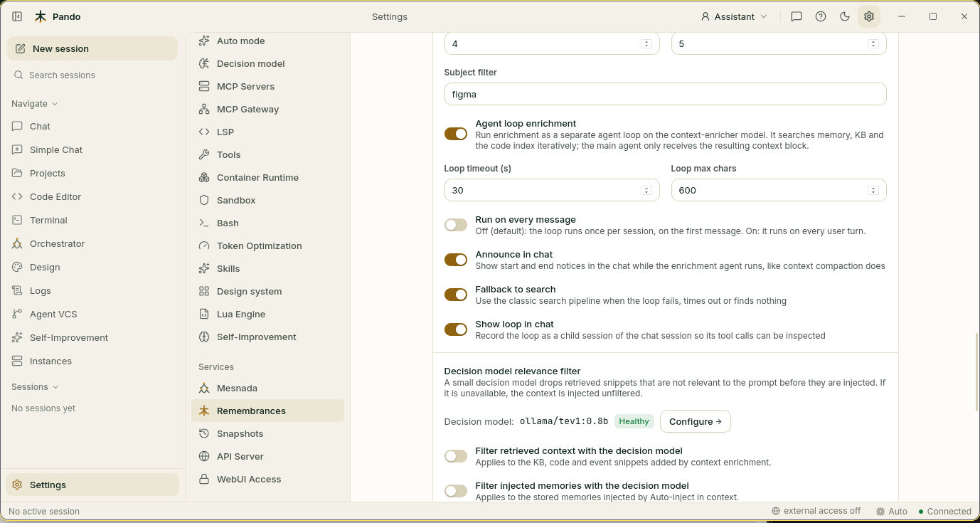Open the Orchestrator navigation item

click(x=92, y=243)
